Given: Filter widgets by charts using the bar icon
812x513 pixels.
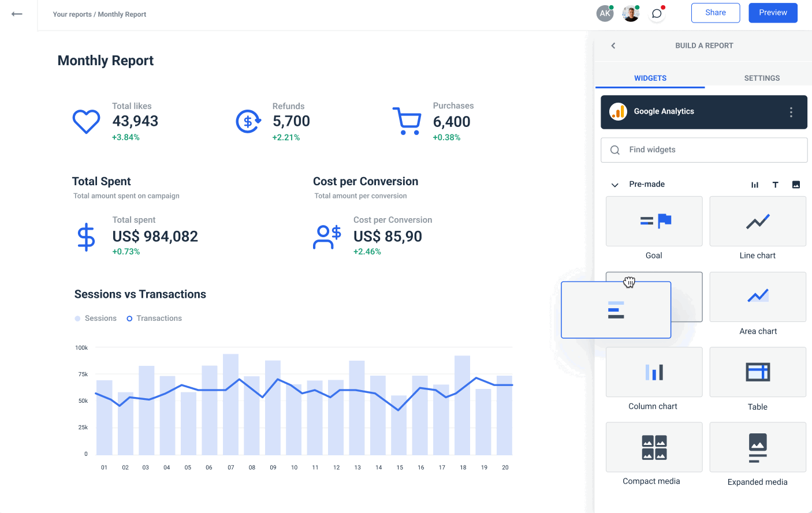Looking at the screenshot, I should 754,184.
